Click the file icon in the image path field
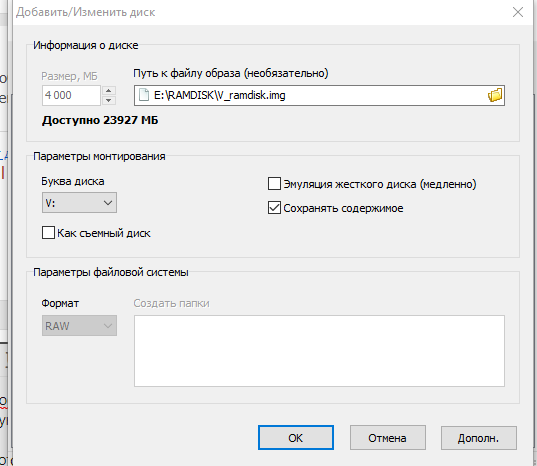 pyautogui.click(x=144, y=95)
